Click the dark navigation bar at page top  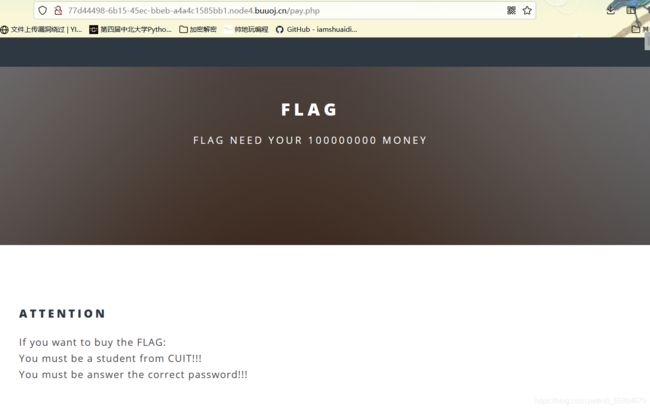[322, 52]
